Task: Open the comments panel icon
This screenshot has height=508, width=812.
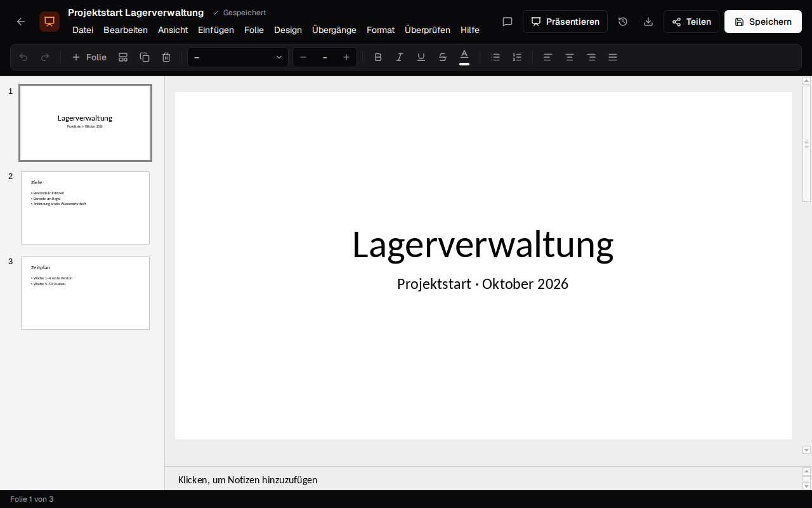Action: pos(507,22)
